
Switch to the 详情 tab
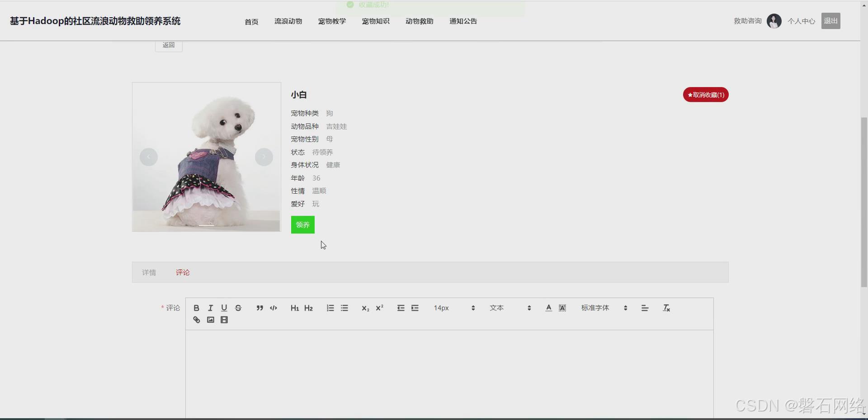pos(149,272)
